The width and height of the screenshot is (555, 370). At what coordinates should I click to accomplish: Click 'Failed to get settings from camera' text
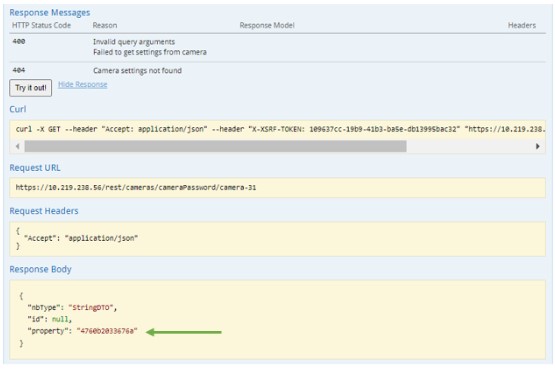click(x=150, y=52)
